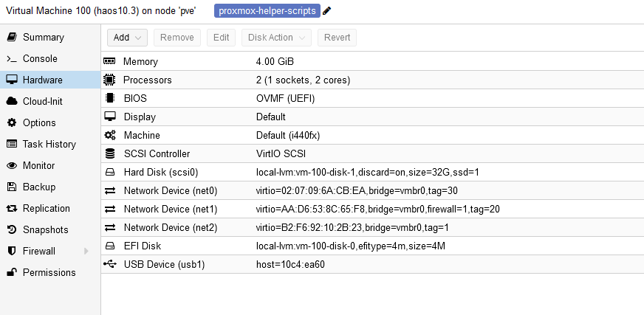Open the Console tab
This screenshot has height=315, width=644.
40,59
